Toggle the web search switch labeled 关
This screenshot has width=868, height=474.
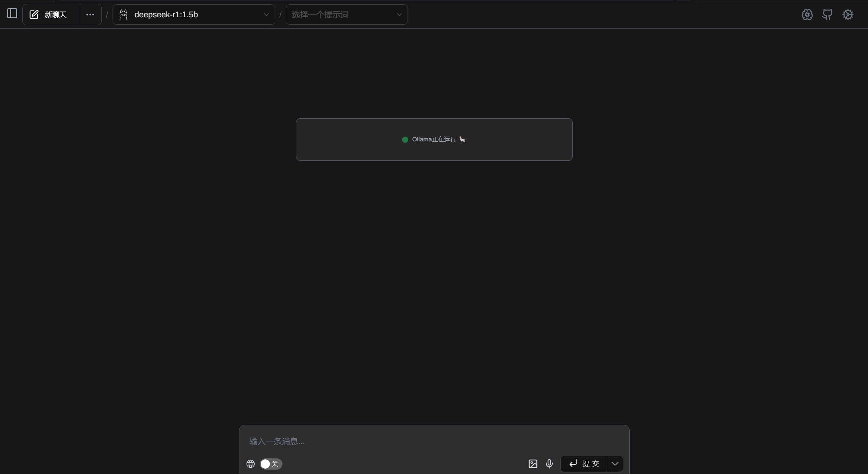271,464
